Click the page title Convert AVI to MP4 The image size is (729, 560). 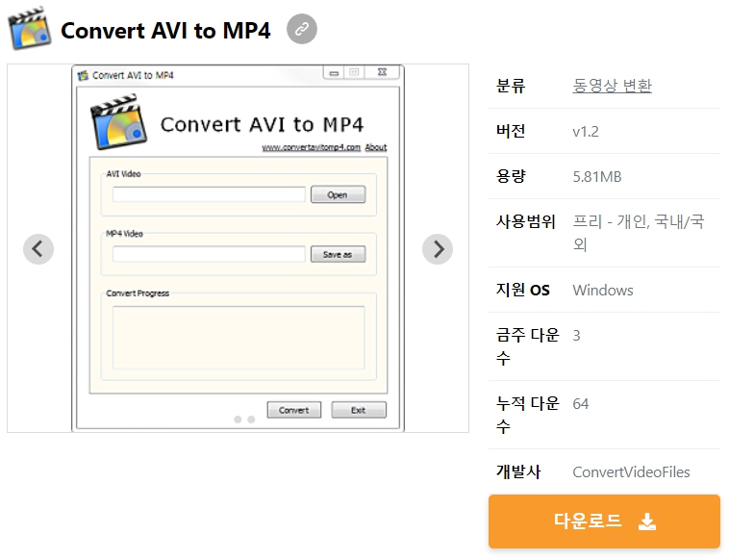(x=165, y=31)
